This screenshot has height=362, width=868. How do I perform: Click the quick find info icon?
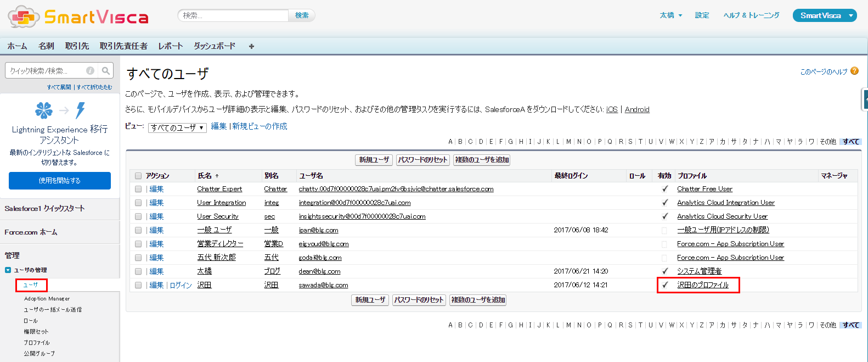[90, 70]
